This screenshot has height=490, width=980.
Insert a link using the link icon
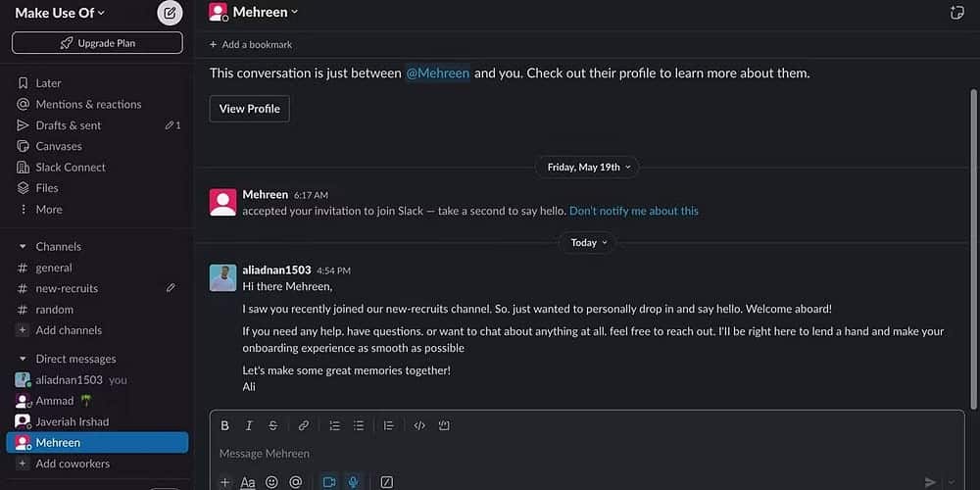(x=304, y=425)
